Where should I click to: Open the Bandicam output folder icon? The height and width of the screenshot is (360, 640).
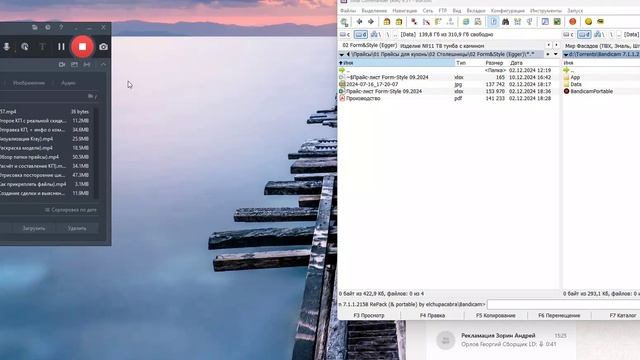pyautogui.click(x=35, y=27)
